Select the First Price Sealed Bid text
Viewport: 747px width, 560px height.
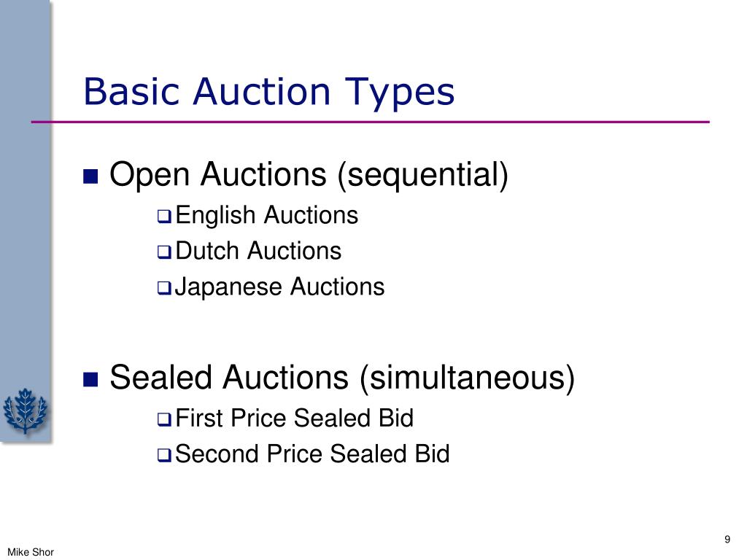click(295, 418)
